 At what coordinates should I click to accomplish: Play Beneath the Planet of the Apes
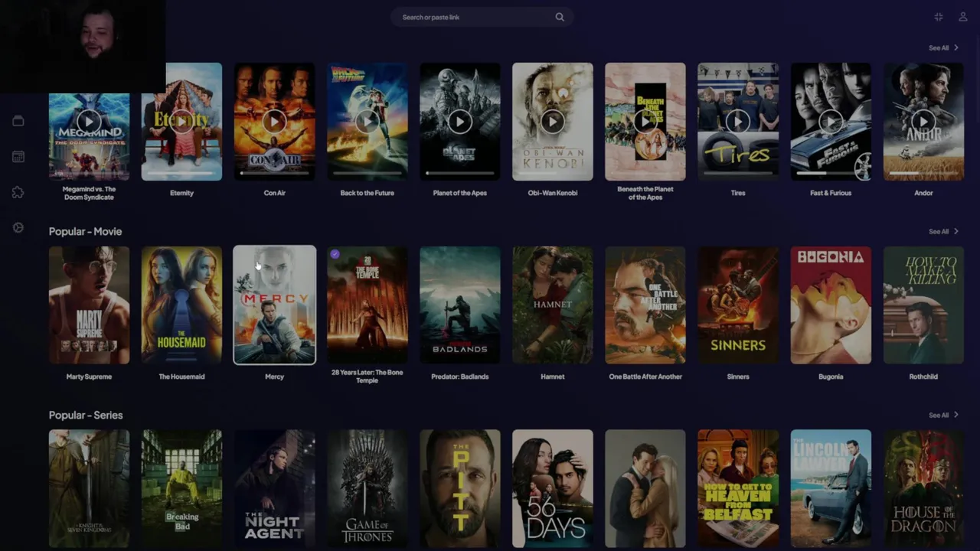645,121
